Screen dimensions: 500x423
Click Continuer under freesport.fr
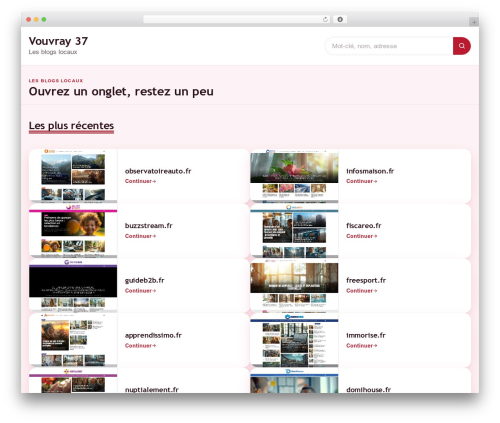tap(362, 291)
